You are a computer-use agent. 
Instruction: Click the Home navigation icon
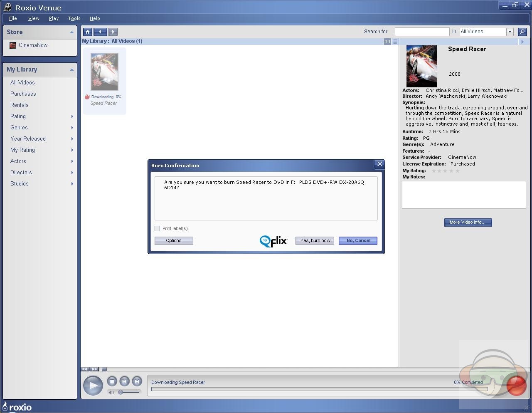pos(87,32)
